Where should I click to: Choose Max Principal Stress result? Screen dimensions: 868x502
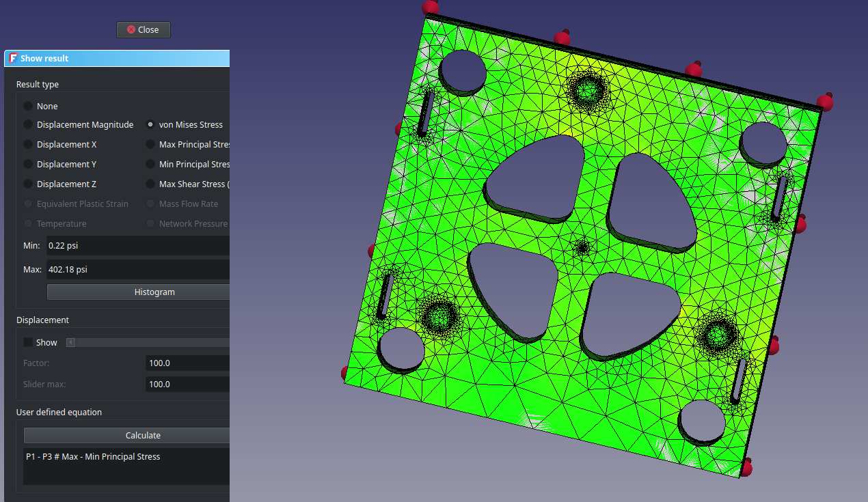point(150,145)
